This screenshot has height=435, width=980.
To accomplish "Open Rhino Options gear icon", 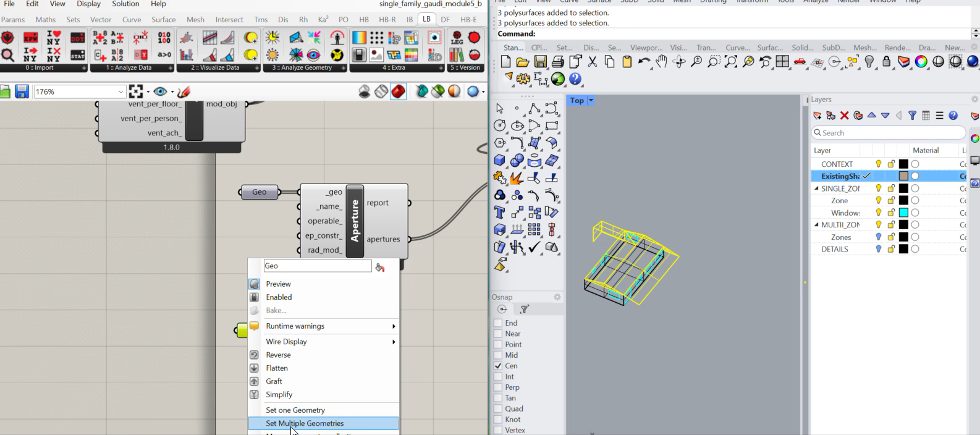I will coord(523,79).
